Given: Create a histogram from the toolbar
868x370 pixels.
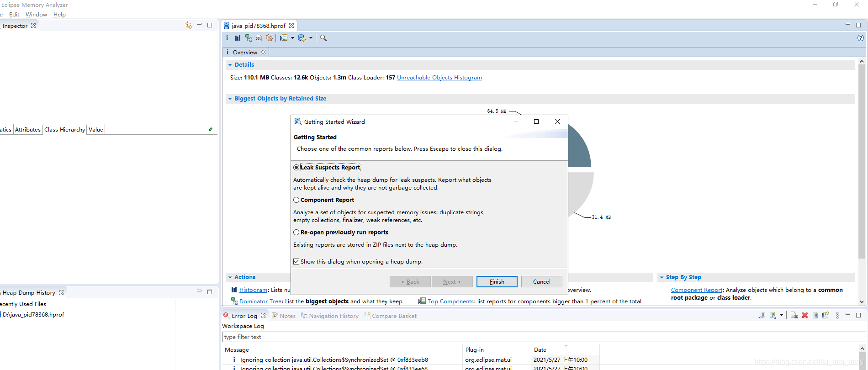Looking at the screenshot, I should pyautogui.click(x=238, y=38).
